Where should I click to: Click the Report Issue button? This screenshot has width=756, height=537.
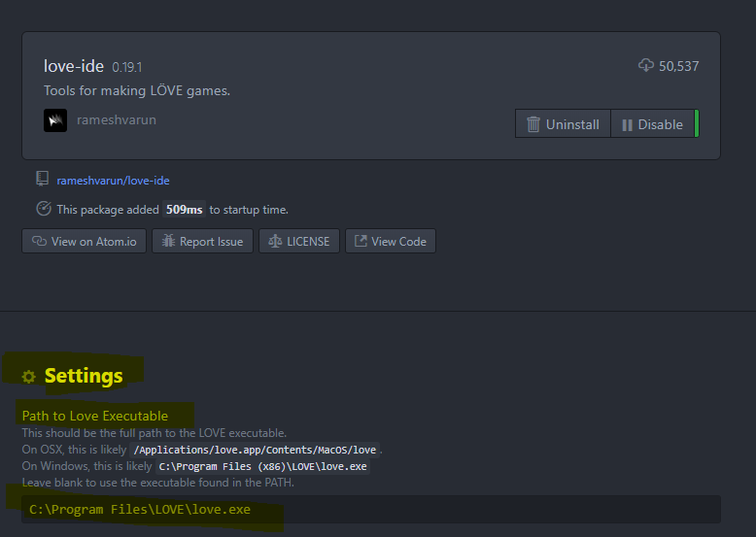click(x=202, y=241)
